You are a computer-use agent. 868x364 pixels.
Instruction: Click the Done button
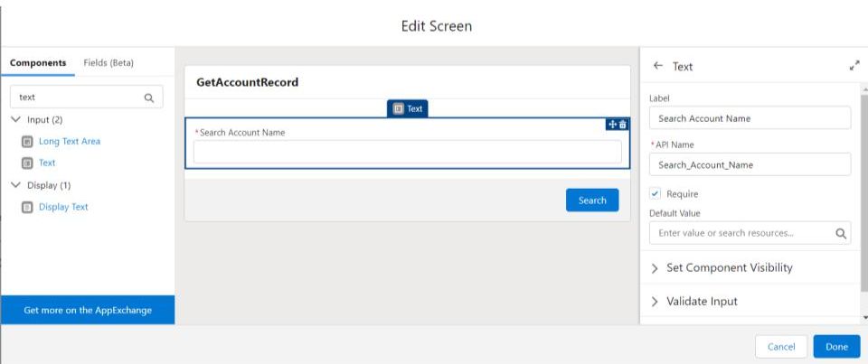click(836, 347)
